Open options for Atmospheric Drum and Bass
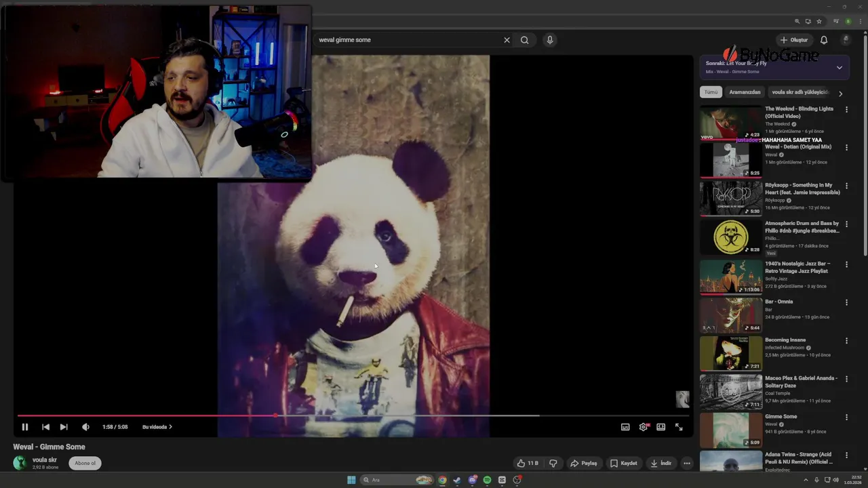Viewport: 868px width, 488px height. [x=846, y=224]
